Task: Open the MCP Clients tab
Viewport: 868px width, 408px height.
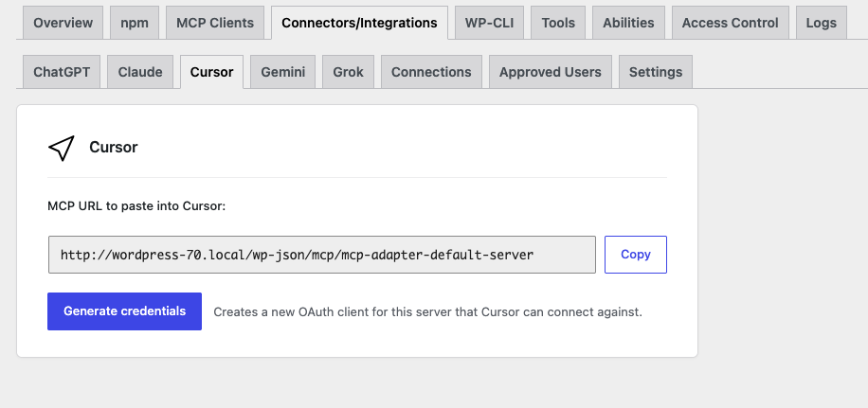Action: [215, 23]
